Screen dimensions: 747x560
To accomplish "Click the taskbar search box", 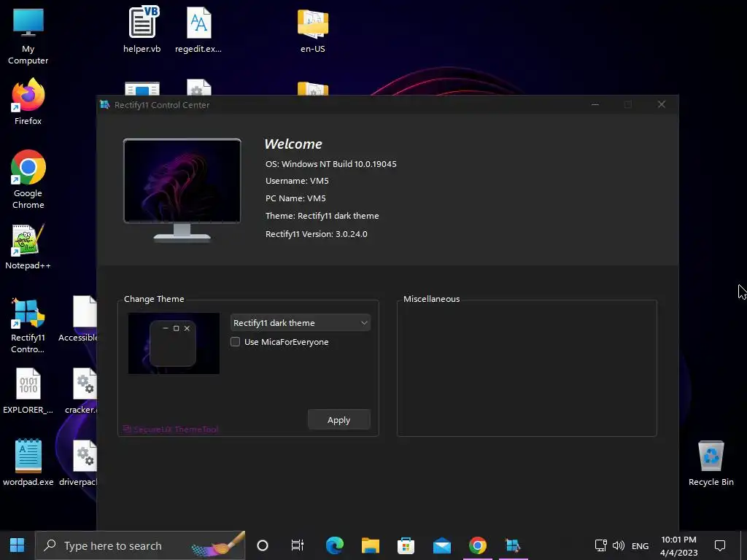I will (x=141, y=545).
